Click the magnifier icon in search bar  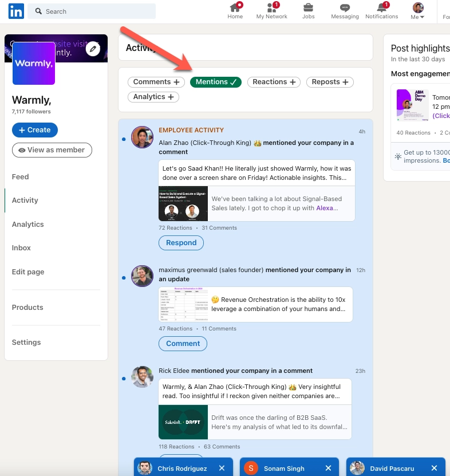pos(38,11)
